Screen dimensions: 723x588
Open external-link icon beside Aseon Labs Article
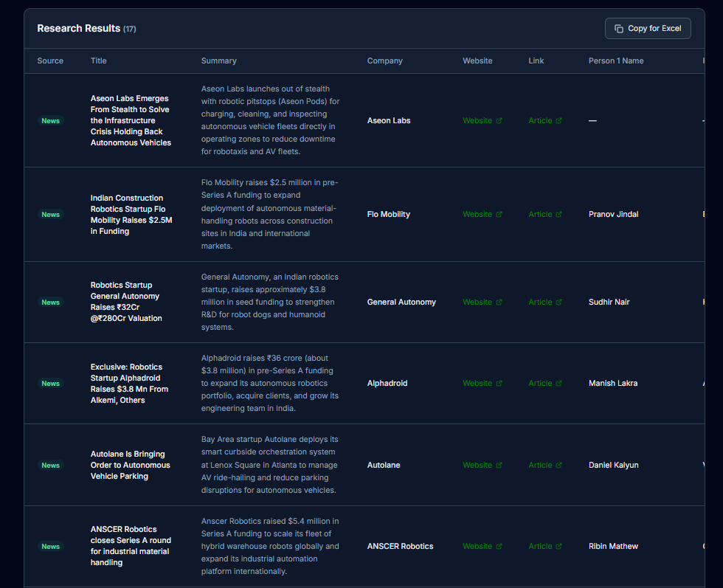[x=558, y=121]
